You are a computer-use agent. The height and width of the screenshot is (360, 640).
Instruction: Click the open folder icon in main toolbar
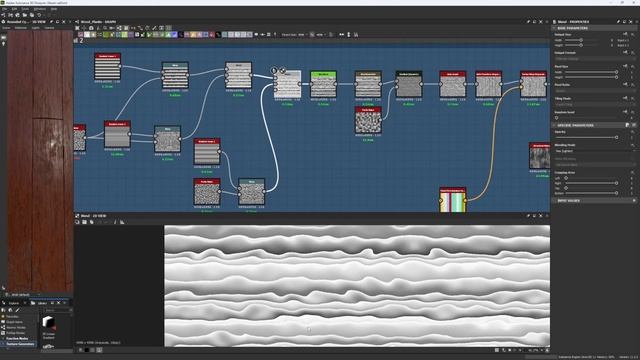[x=24, y=15]
